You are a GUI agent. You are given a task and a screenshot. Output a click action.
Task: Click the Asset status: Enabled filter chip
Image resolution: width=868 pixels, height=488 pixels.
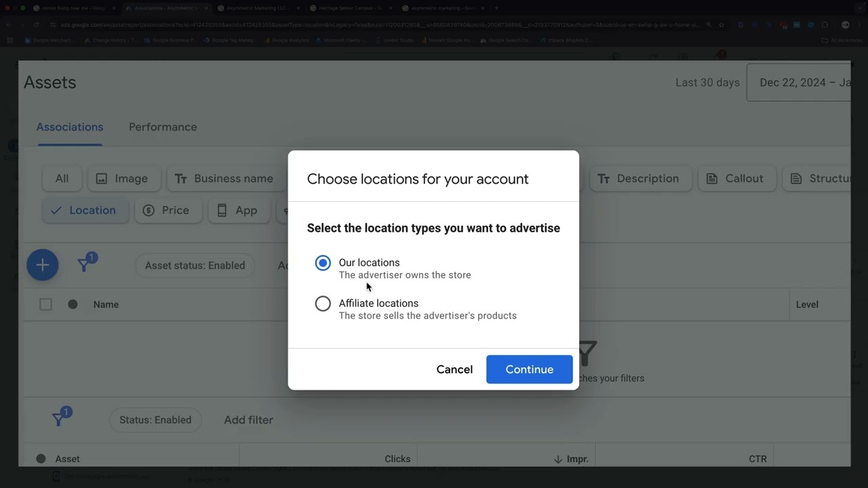pyautogui.click(x=195, y=265)
